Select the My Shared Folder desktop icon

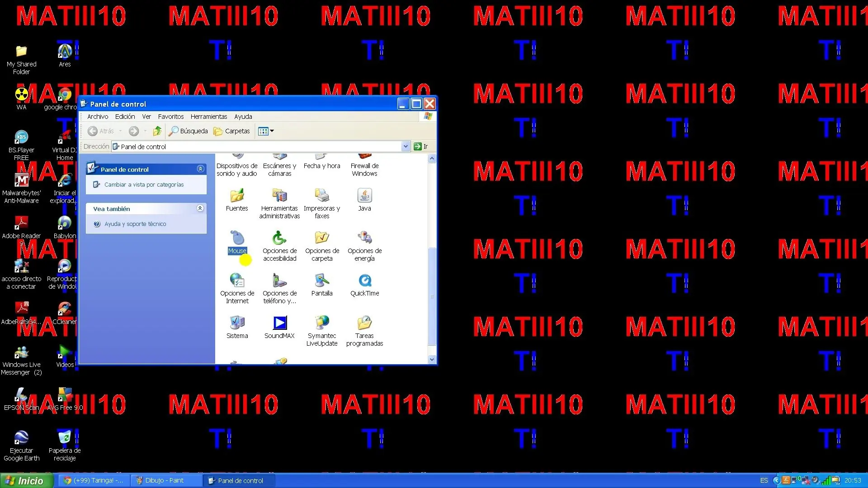pos(21,60)
